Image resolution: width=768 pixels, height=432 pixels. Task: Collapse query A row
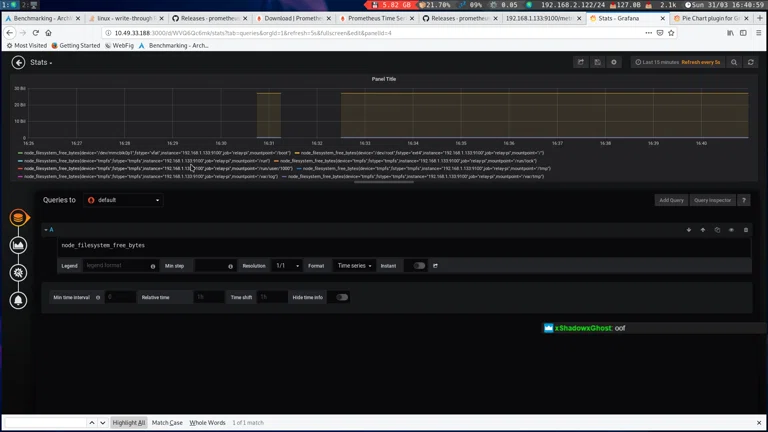46,230
